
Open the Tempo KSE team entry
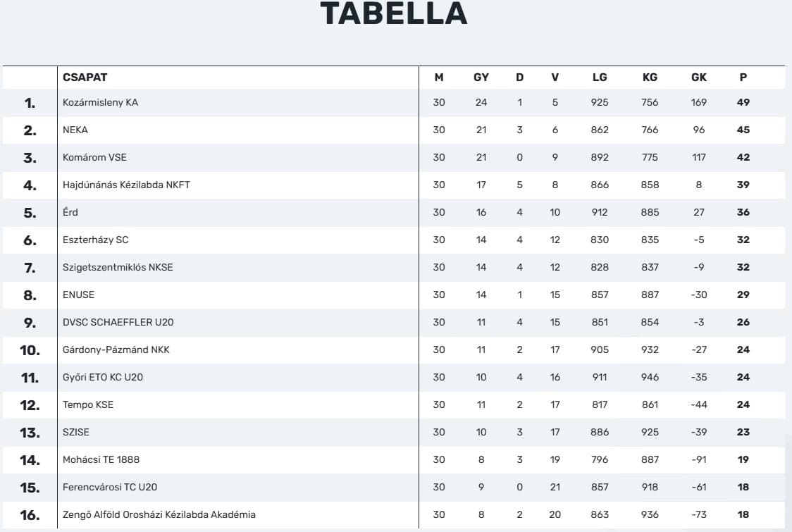88,404
